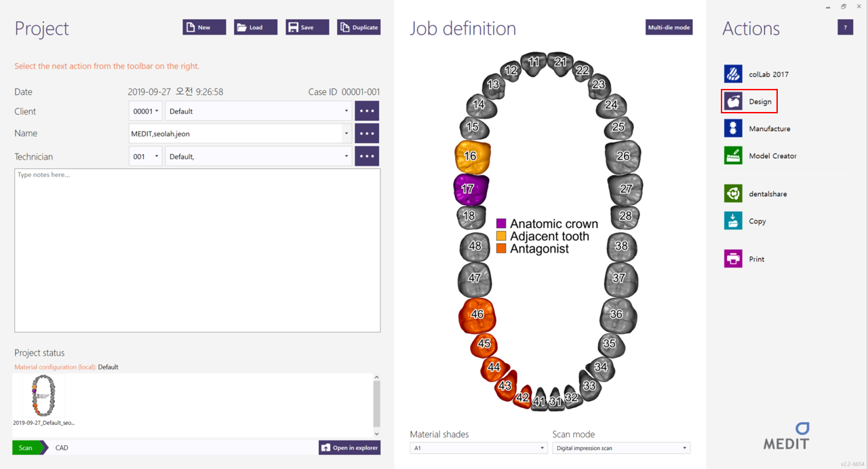Switch to the CAD stage
868x469 pixels.
(62, 448)
